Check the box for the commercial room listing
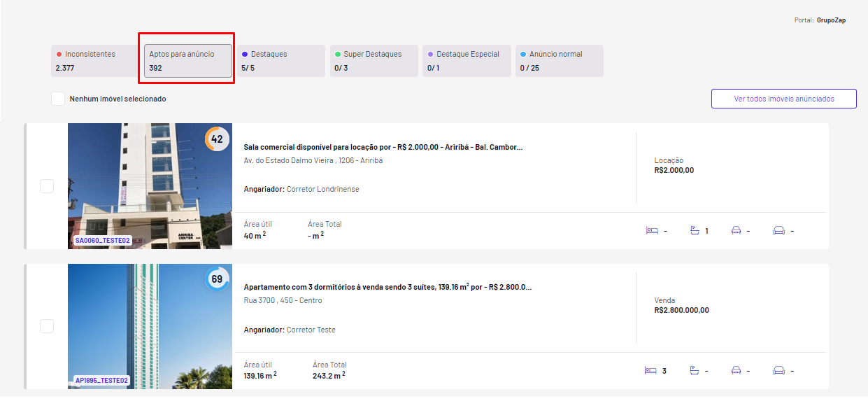Viewport: 868px width, 408px height. pyautogui.click(x=47, y=186)
